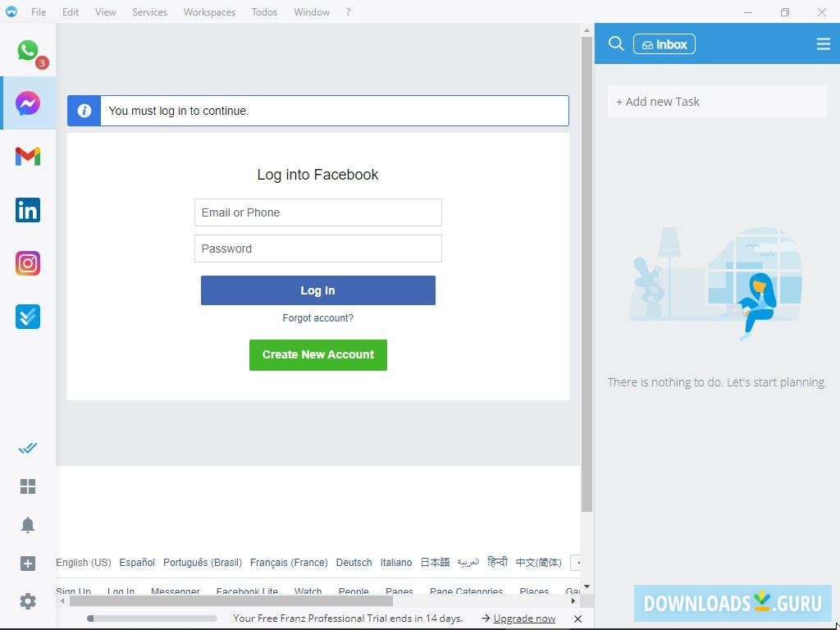Select Italiano language link

point(396,563)
